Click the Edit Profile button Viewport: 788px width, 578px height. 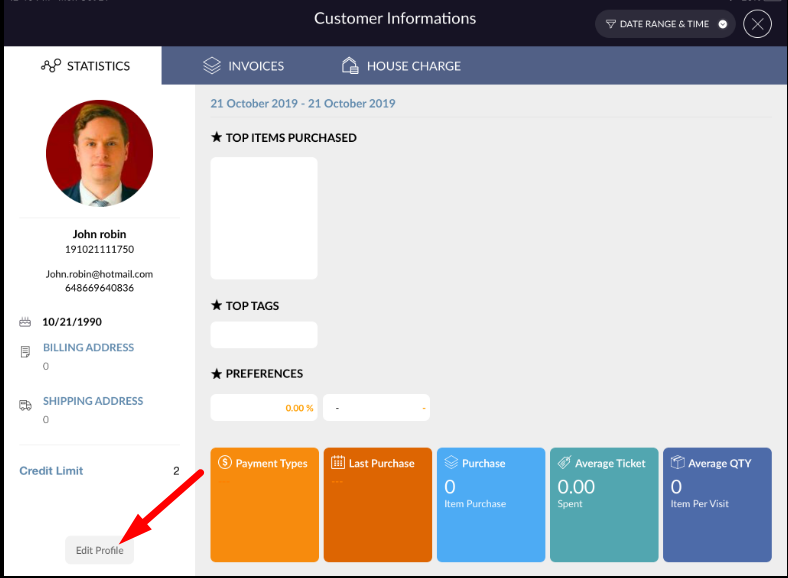coord(99,550)
